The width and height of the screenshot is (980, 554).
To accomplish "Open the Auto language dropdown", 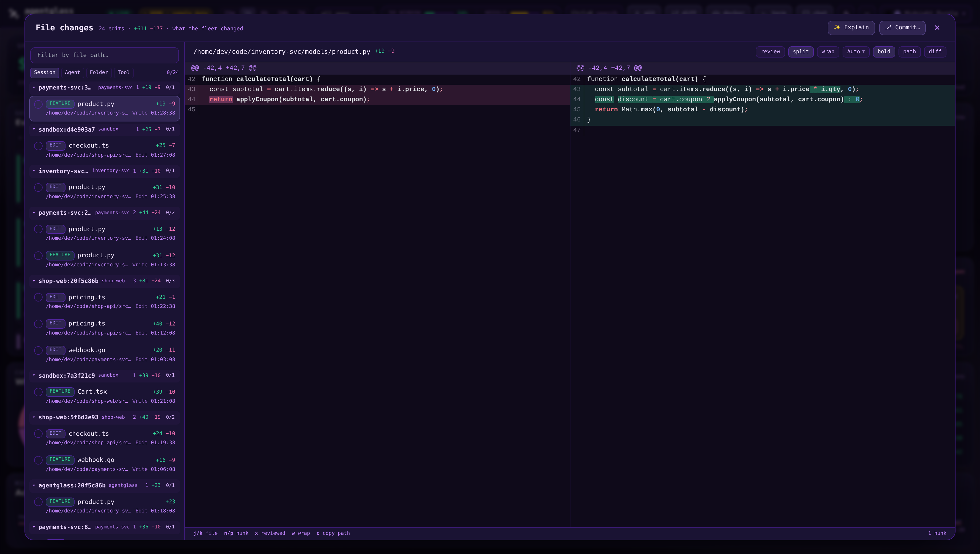I will point(856,52).
